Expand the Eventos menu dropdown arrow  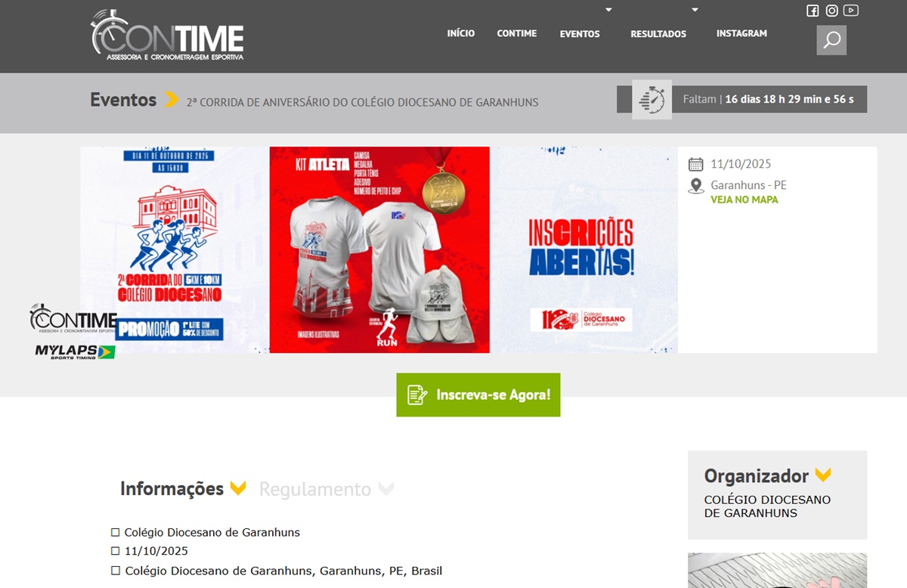608,10
